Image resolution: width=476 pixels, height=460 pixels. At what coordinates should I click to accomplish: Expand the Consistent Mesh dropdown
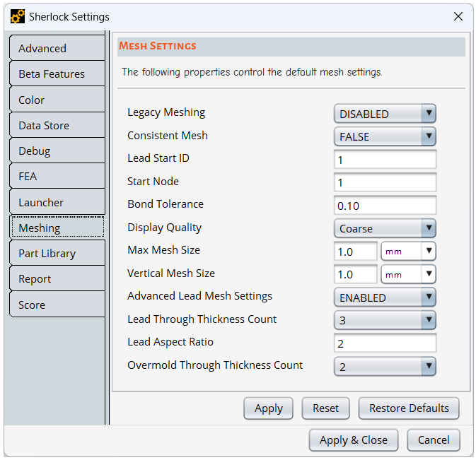point(385,136)
